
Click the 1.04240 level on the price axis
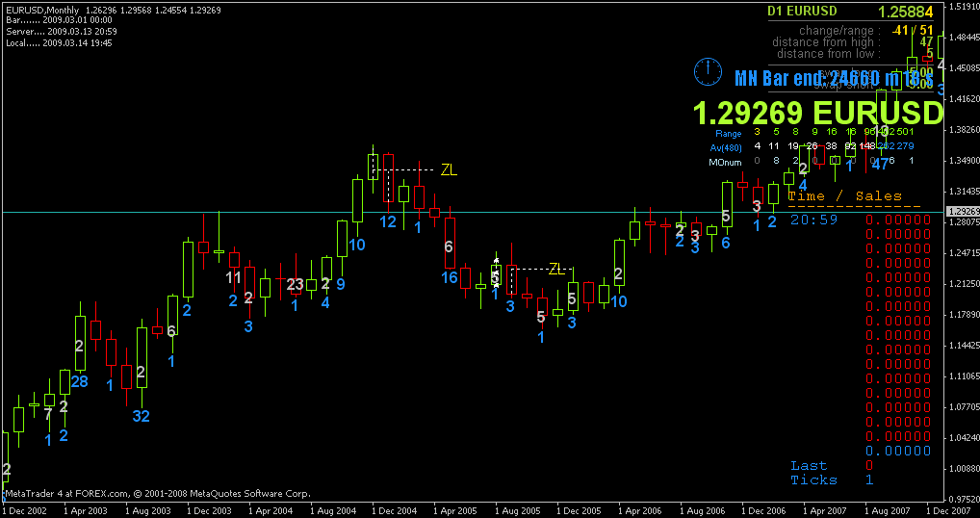coord(965,438)
